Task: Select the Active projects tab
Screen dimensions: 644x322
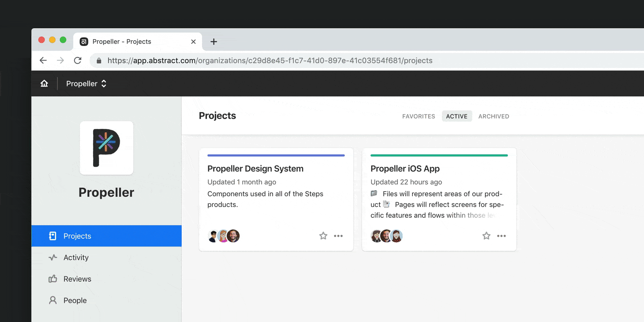Action: 457,116
